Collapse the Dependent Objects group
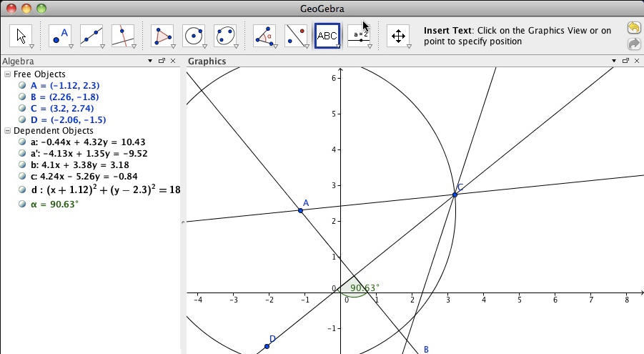The image size is (644, 354). click(x=7, y=131)
